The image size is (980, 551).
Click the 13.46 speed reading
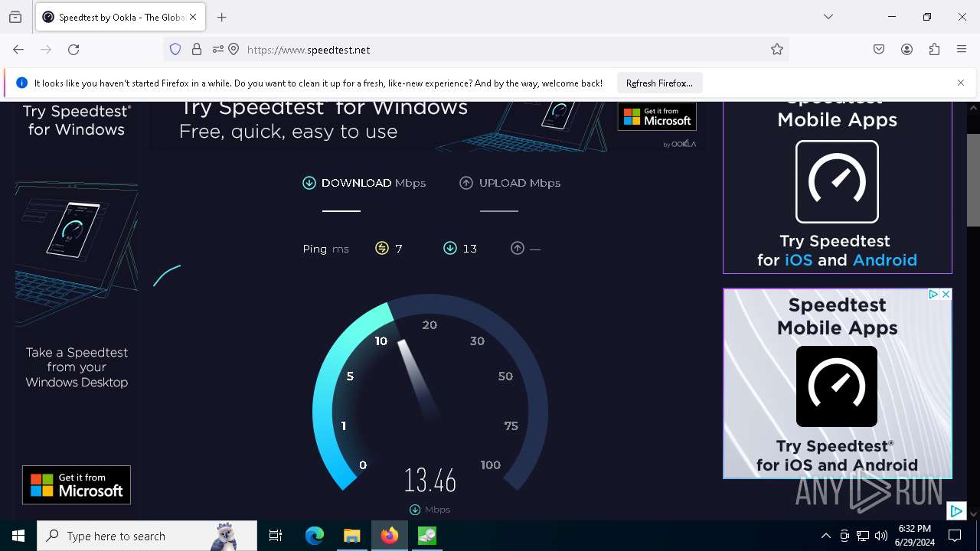430,481
